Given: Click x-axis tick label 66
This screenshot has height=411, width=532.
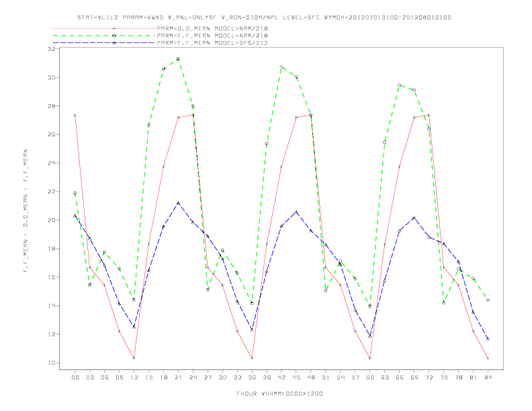Looking at the screenshot, I should coord(400,377).
